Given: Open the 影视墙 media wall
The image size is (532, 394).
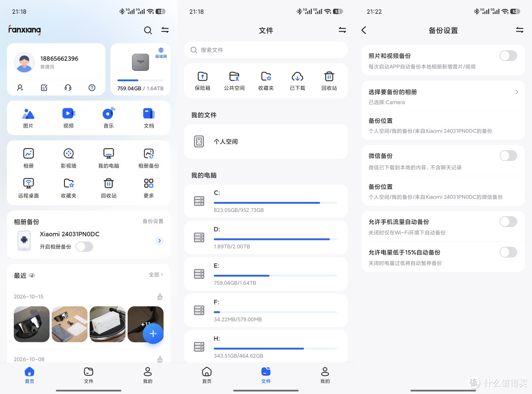Looking at the screenshot, I should (68, 158).
